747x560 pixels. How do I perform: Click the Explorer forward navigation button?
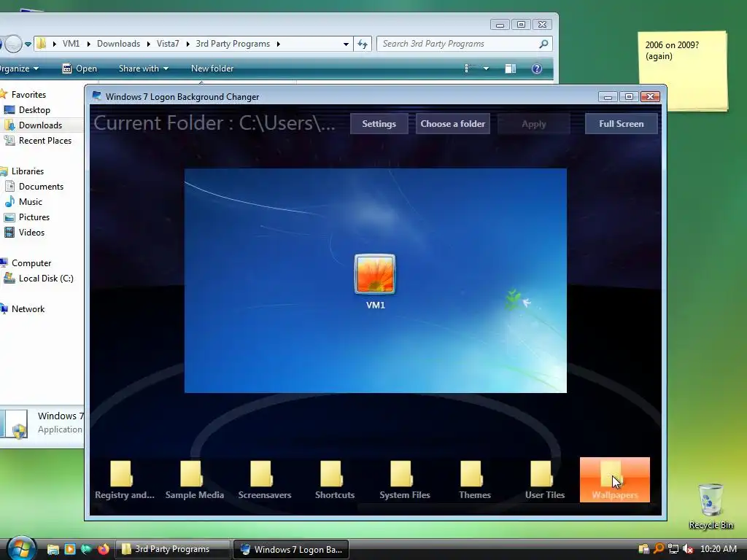click(x=13, y=44)
